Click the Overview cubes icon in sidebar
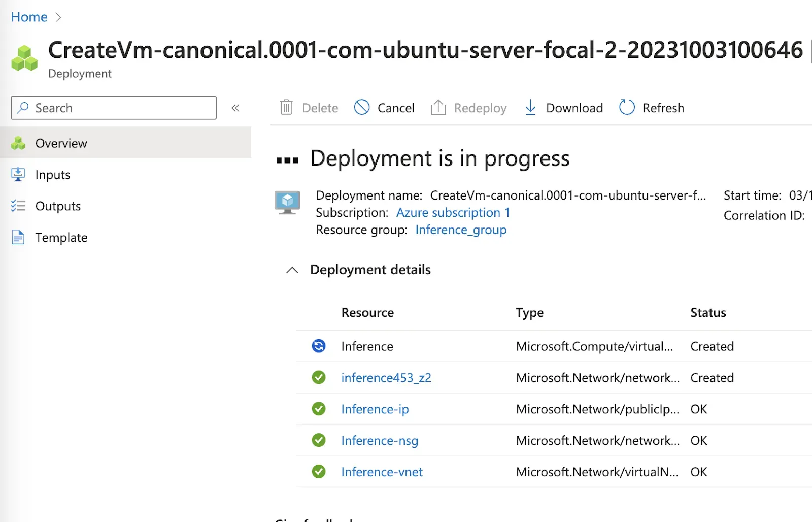The image size is (812, 522). [18, 143]
